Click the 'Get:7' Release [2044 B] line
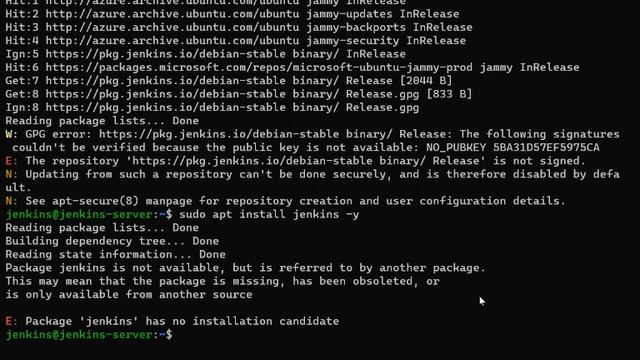Screen dimensions: 640x360 (x=229, y=81)
